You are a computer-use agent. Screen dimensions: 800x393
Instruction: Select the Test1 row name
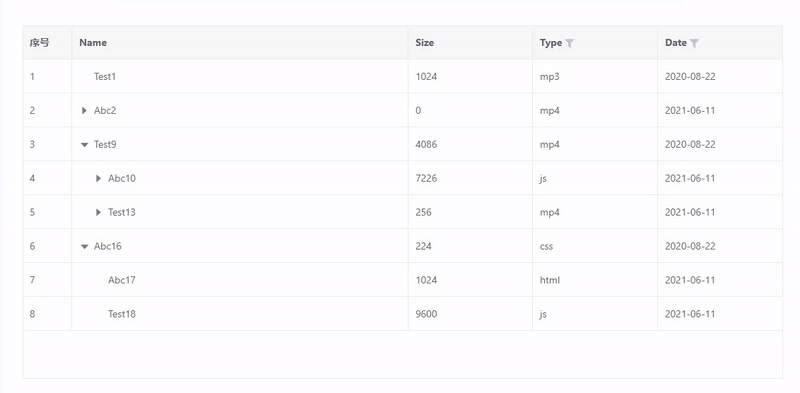point(105,77)
